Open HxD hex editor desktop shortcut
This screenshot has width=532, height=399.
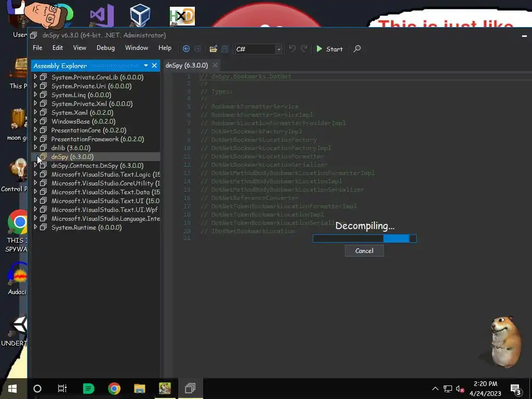tap(182, 16)
